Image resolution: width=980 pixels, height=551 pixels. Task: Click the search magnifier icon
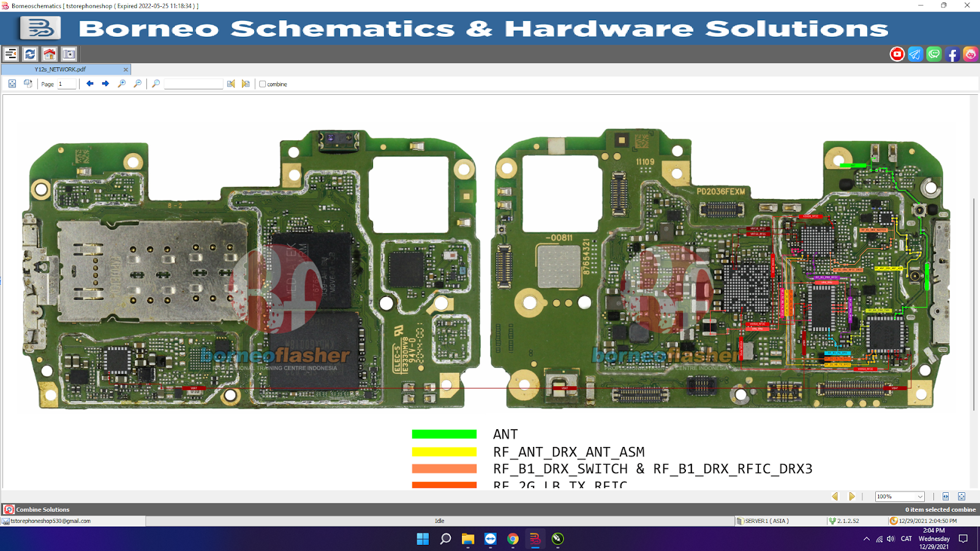click(156, 84)
